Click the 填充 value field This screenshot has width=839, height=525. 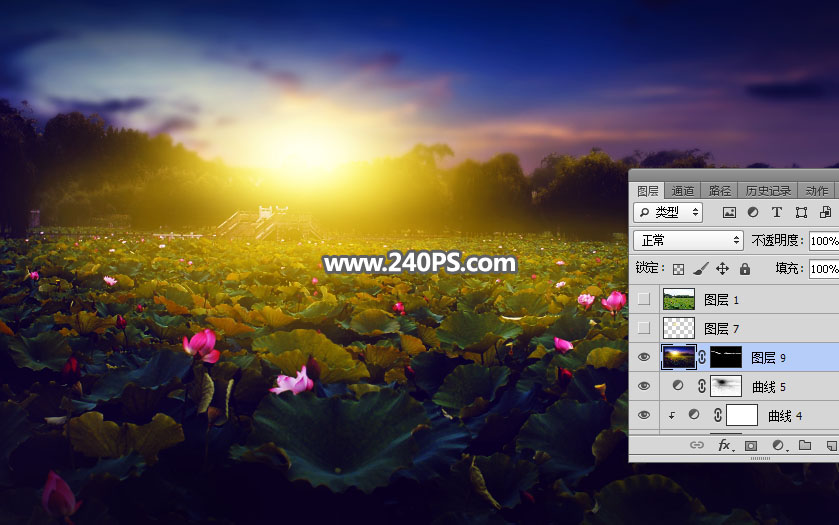[x=824, y=269]
